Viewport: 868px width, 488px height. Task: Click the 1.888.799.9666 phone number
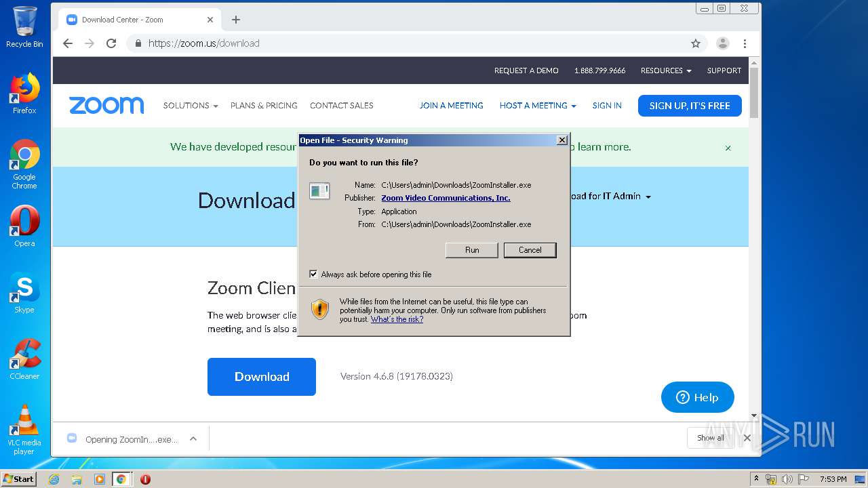click(599, 70)
